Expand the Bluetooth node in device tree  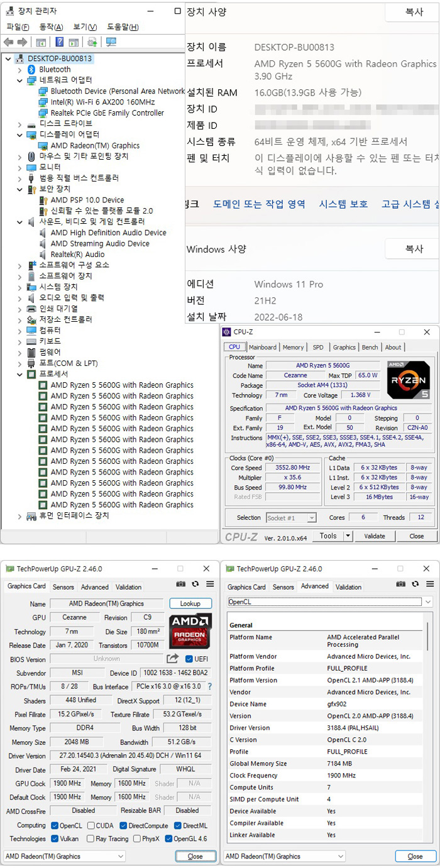(x=20, y=69)
